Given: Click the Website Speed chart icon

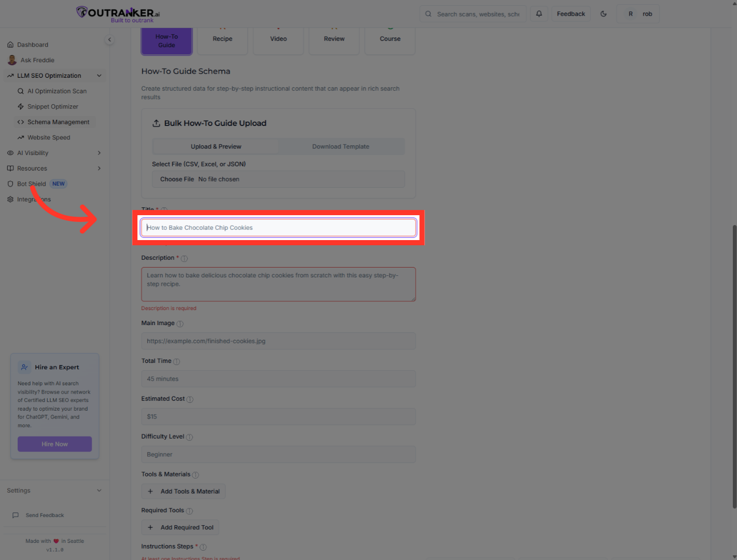Looking at the screenshot, I should [x=21, y=138].
